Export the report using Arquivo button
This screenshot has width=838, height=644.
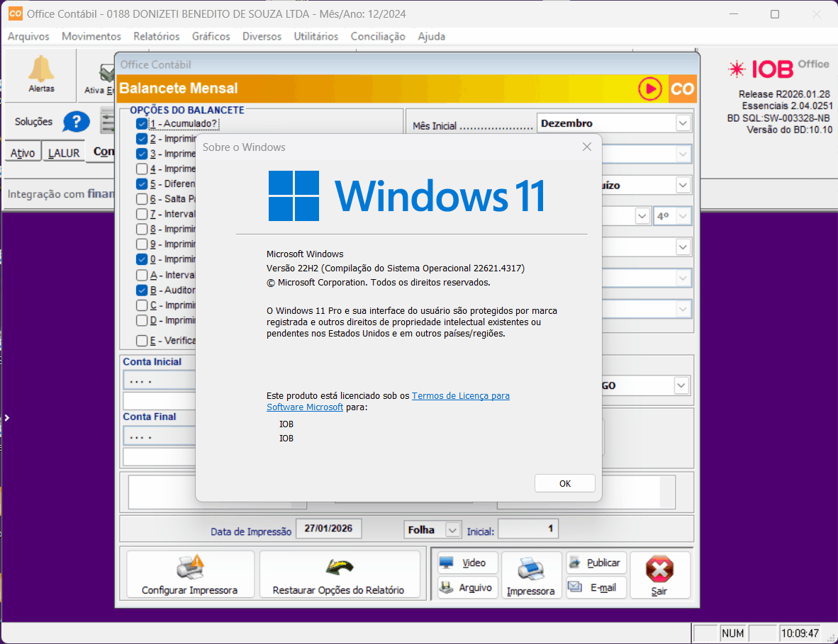[467, 588]
